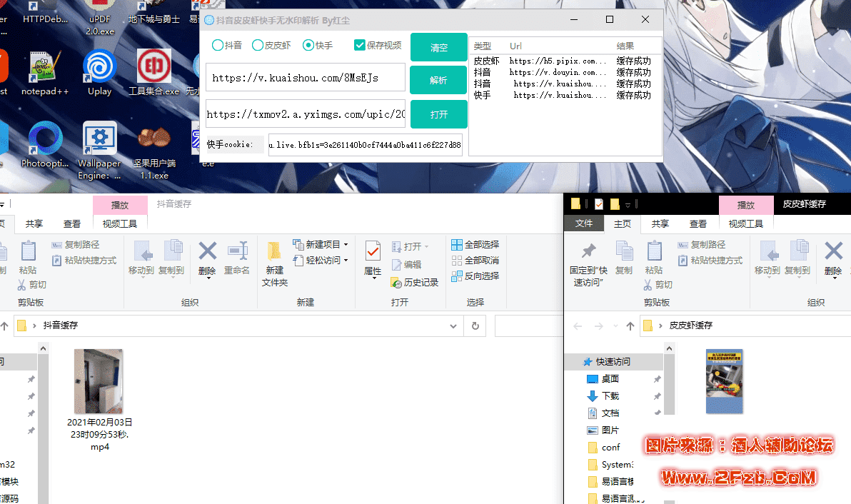The image size is (851, 504).
Task: Click the 历史记录 ribbon item
Action: coord(415,283)
